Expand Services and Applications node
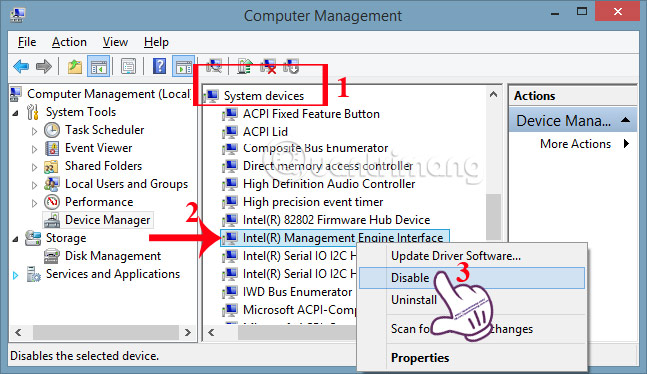This screenshot has width=647, height=374. 15,275
